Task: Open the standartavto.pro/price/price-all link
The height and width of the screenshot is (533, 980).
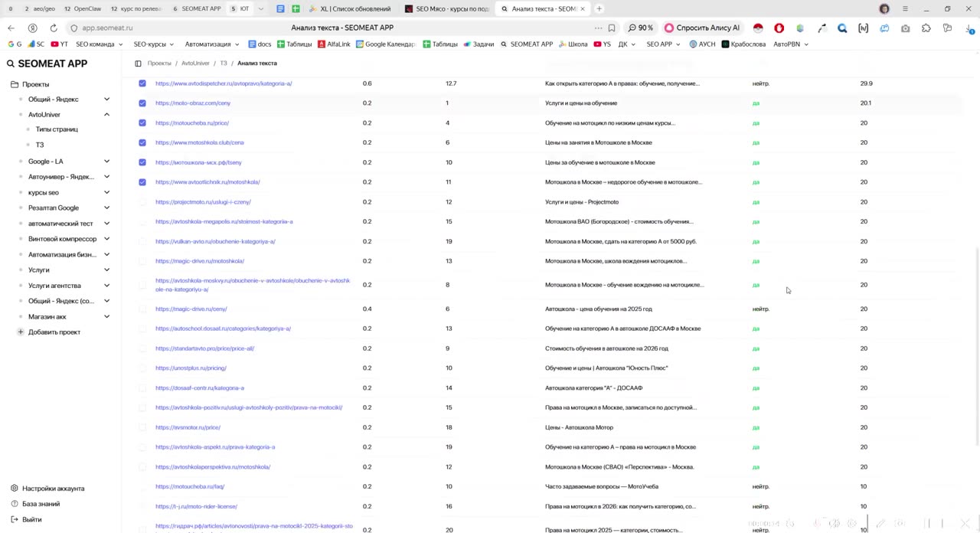Action: tap(204, 348)
